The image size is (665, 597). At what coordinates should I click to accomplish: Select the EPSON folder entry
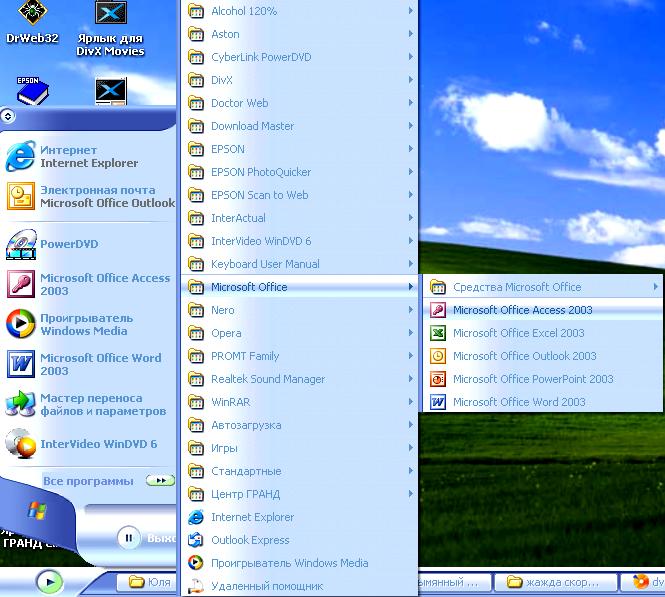[299, 149]
